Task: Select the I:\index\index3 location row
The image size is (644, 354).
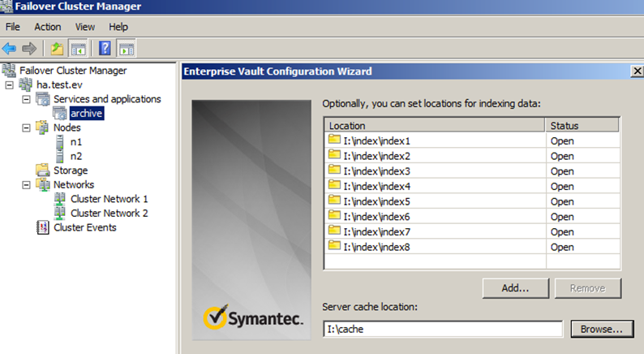Action: [x=472, y=171]
